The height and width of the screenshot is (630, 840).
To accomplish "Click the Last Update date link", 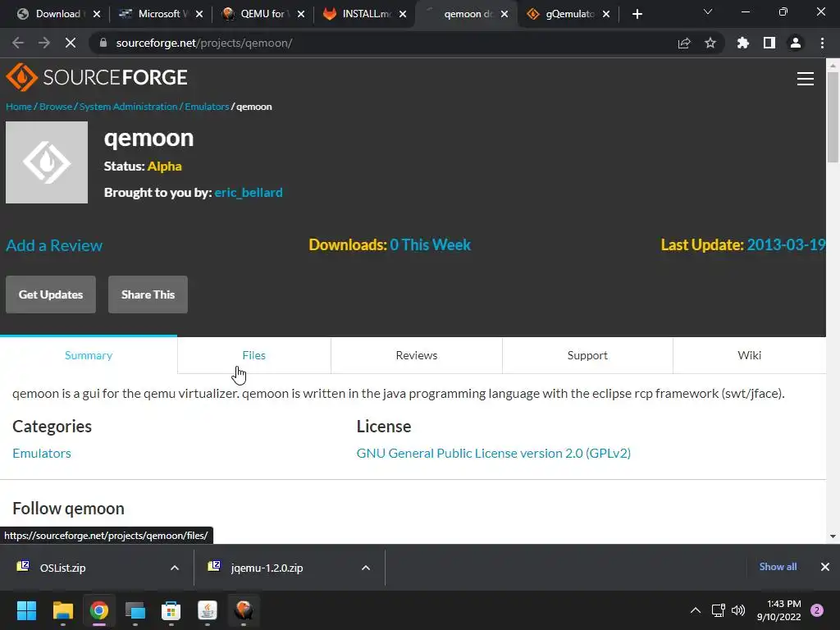I will pyautogui.click(x=786, y=244).
